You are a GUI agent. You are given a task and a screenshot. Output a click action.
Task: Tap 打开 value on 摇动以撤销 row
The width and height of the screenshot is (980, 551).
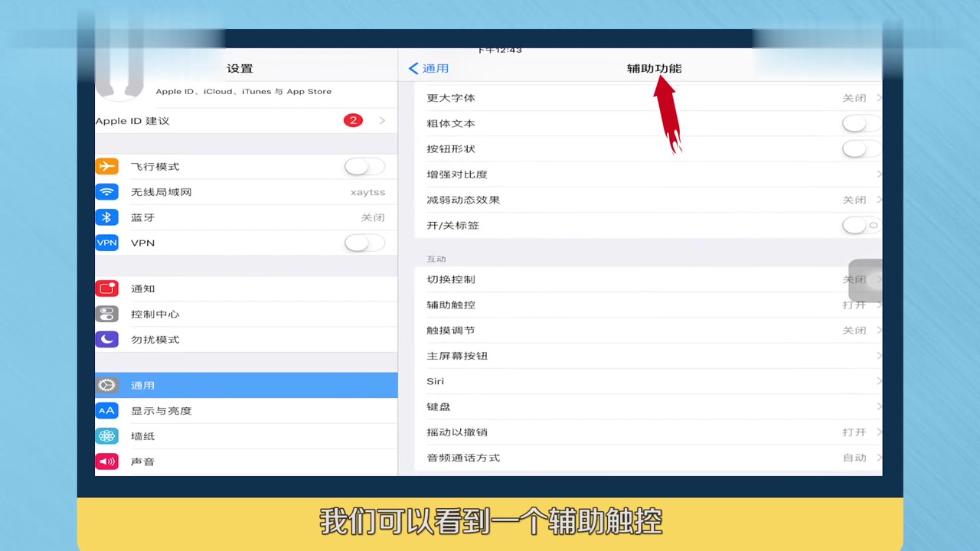click(854, 432)
